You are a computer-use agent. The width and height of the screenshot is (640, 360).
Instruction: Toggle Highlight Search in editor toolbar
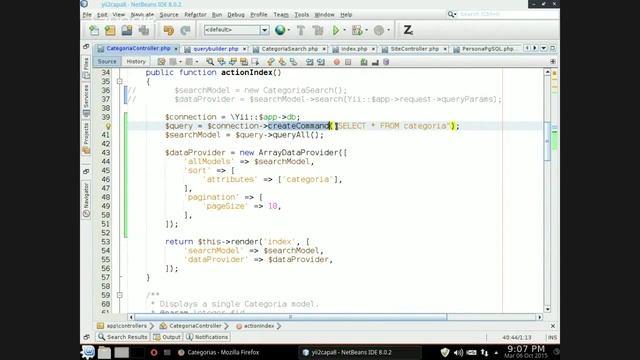(x=244, y=62)
